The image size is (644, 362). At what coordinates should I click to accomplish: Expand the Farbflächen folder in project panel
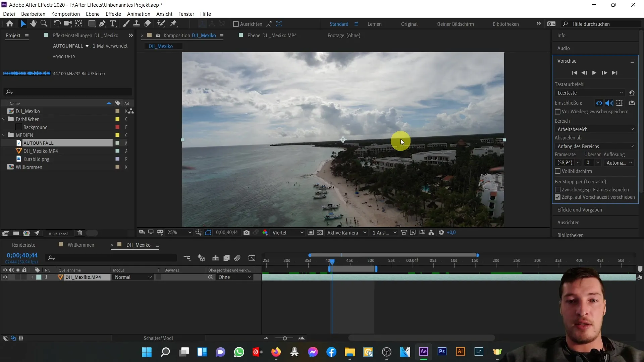(x=4, y=119)
